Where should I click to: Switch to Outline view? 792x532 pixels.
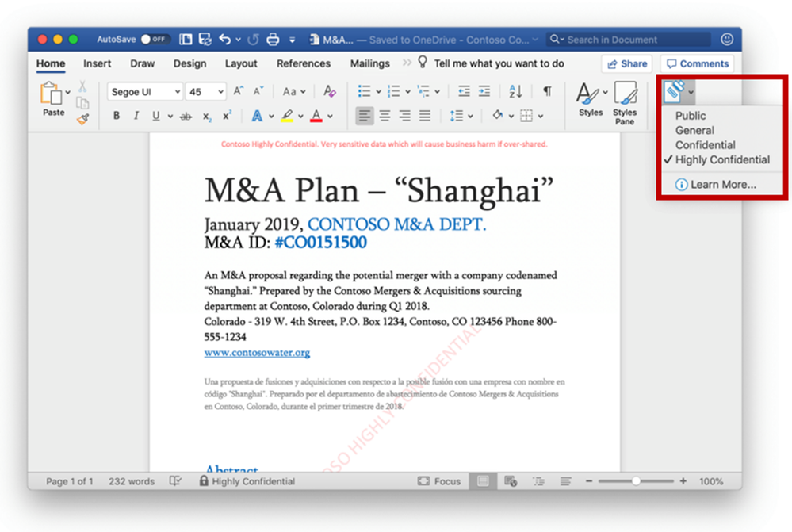tap(538, 481)
